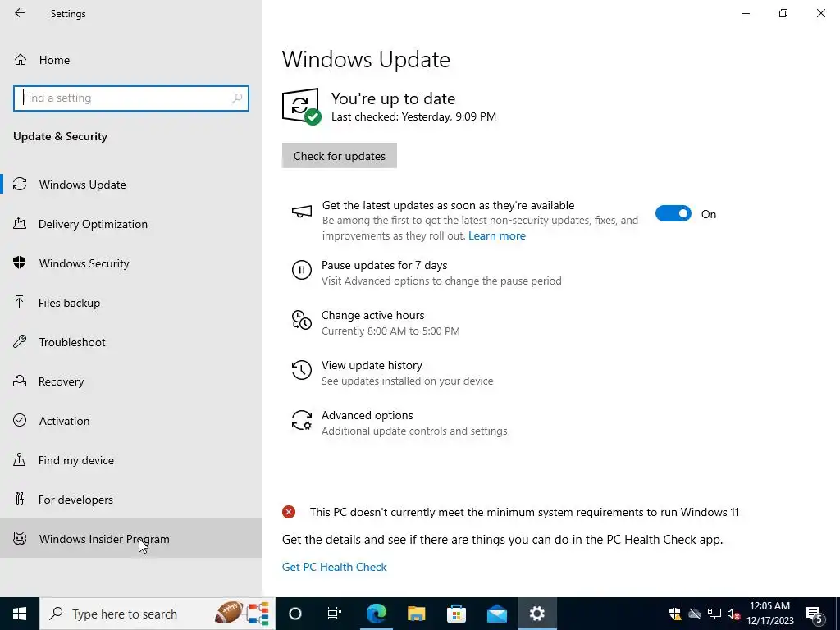The width and height of the screenshot is (840, 630).
Task: Open Task View from the taskbar
Action: [x=335, y=614]
